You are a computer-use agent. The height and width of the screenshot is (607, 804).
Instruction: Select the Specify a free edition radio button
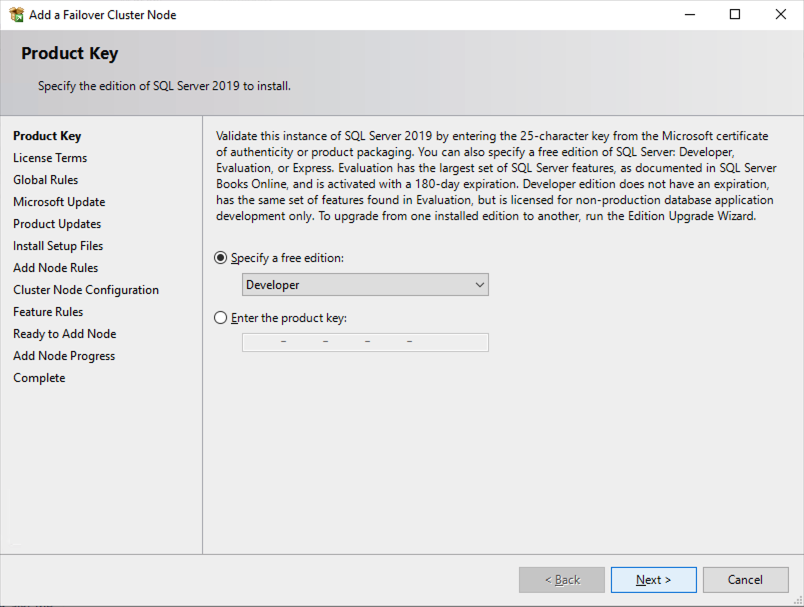(x=220, y=258)
